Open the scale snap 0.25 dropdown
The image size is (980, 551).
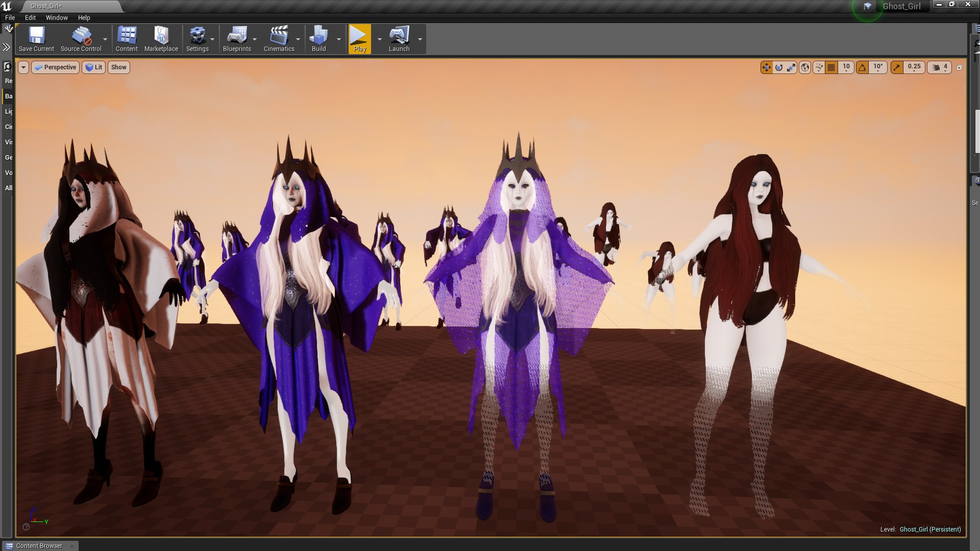point(914,67)
